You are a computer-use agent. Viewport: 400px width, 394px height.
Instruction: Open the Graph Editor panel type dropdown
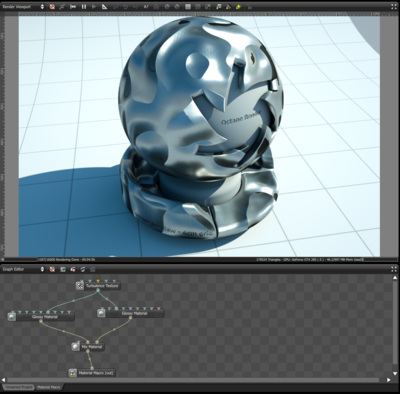coord(23,269)
